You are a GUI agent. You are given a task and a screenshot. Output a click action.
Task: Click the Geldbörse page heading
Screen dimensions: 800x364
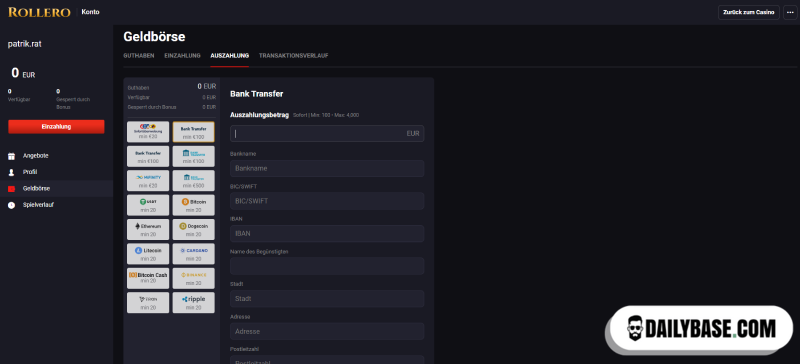154,37
